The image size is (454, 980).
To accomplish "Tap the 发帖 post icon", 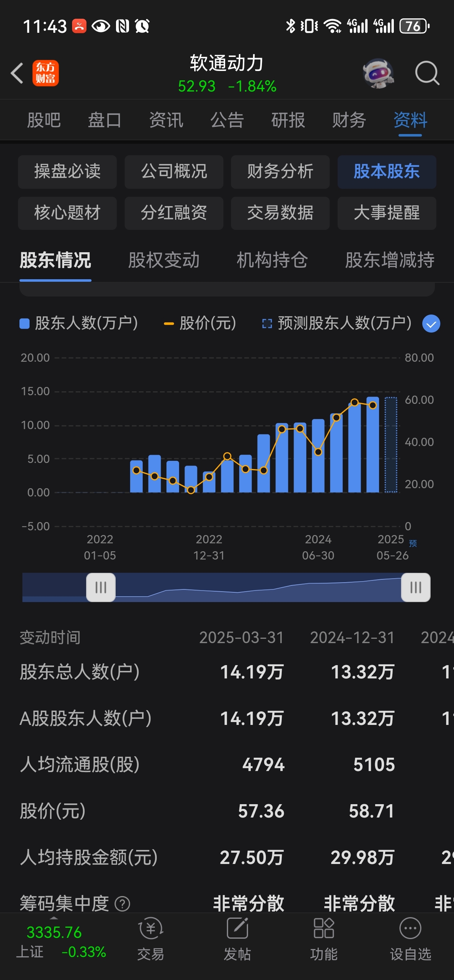I will [x=237, y=928].
